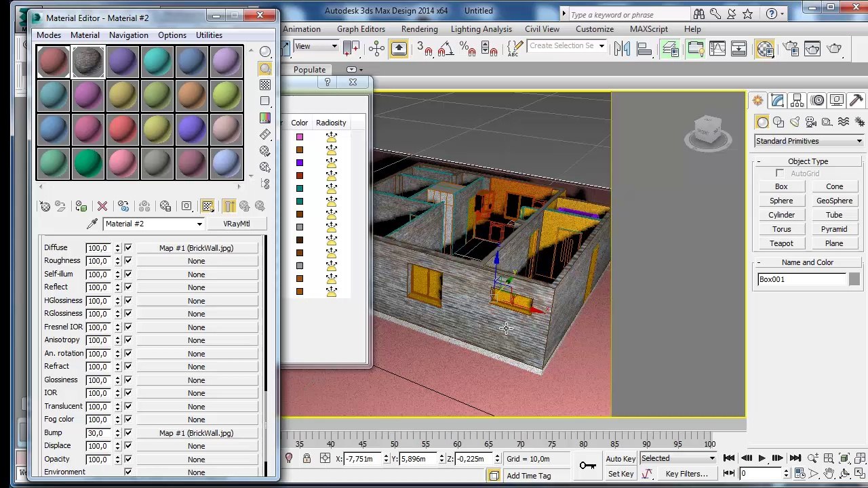The image size is (868, 488).
Task: Click the Teapot primitive button
Action: coord(781,243)
